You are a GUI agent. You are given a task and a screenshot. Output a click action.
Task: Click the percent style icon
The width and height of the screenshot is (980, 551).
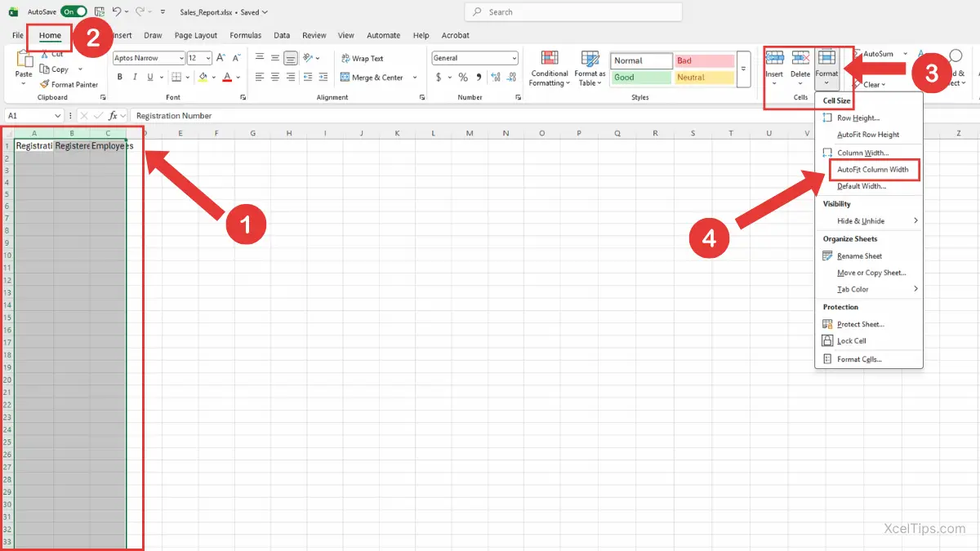coord(463,78)
